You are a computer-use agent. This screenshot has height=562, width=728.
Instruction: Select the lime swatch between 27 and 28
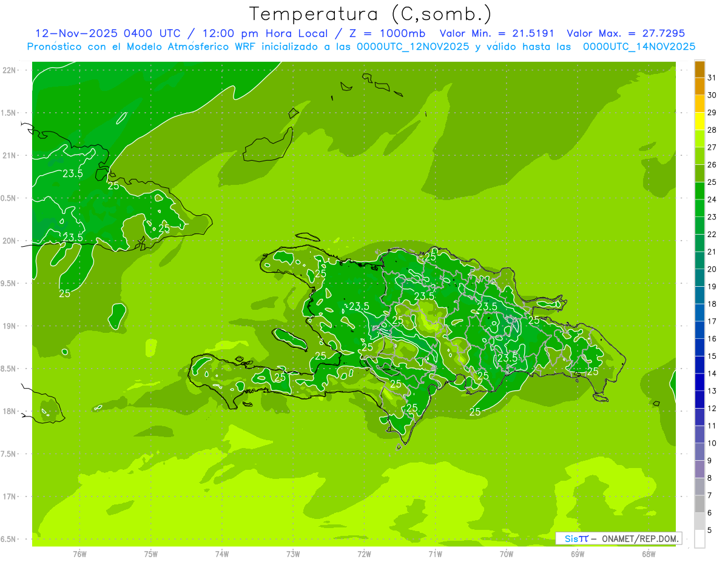(699, 139)
